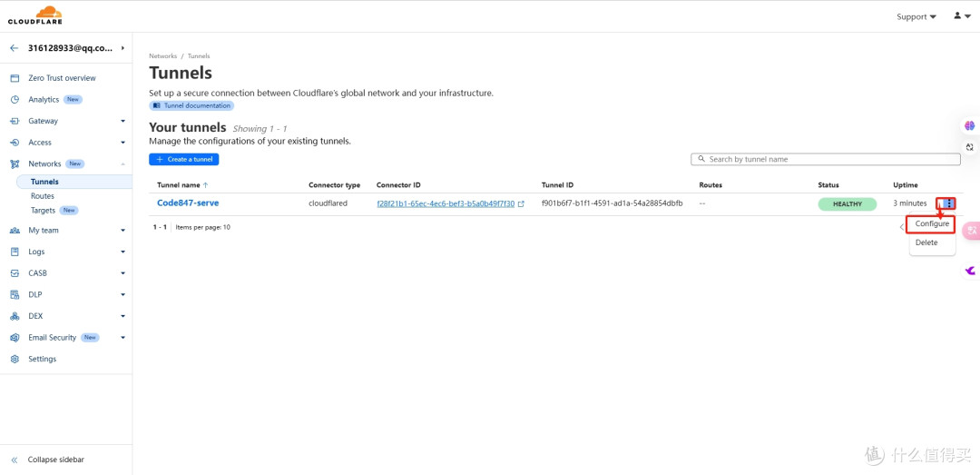This screenshot has width=980, height=475.
Task: Click the HEALTHY status badge
Action: [847, 204]
